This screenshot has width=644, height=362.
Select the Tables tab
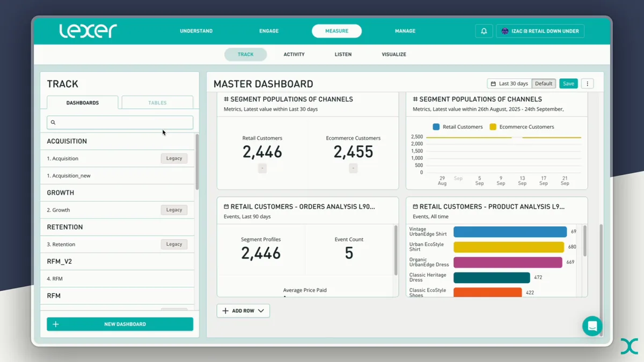point(157,102)
